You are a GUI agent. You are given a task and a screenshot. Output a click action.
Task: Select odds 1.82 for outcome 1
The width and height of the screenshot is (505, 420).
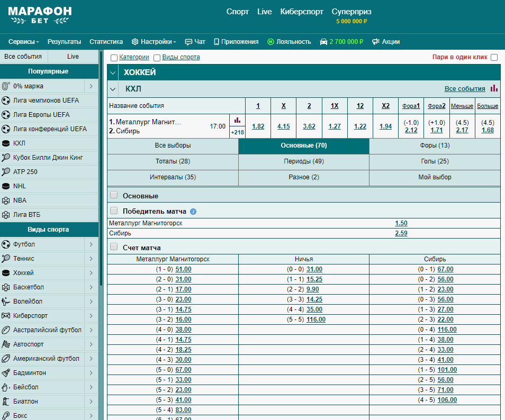(258, 126)
